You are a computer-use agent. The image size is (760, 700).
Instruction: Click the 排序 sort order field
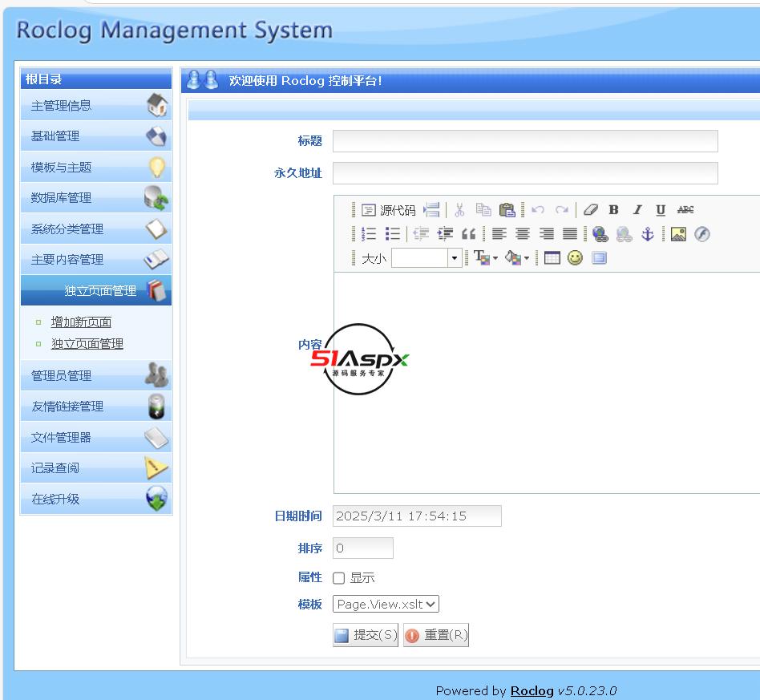[363, 548]
